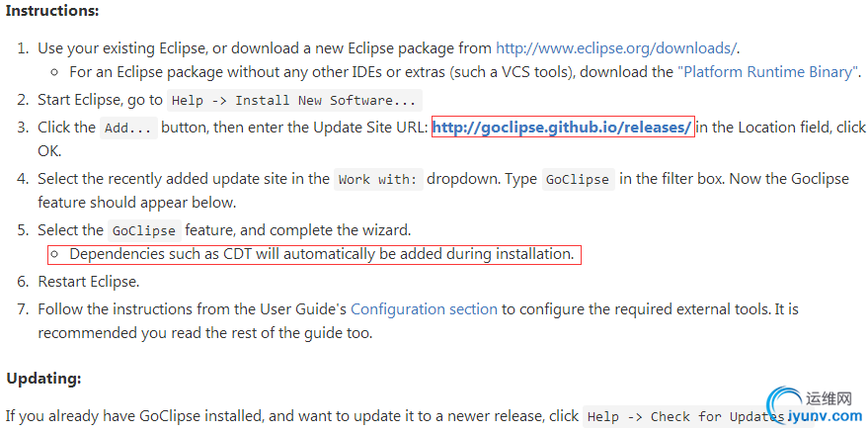Click the Updating: heading
868x432 pixels.
coord(43,379)
